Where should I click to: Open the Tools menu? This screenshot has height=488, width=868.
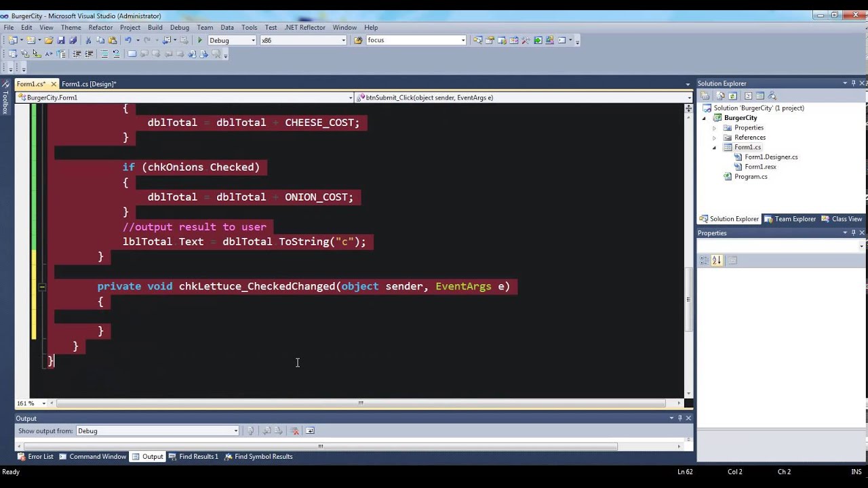pos(249,27)
